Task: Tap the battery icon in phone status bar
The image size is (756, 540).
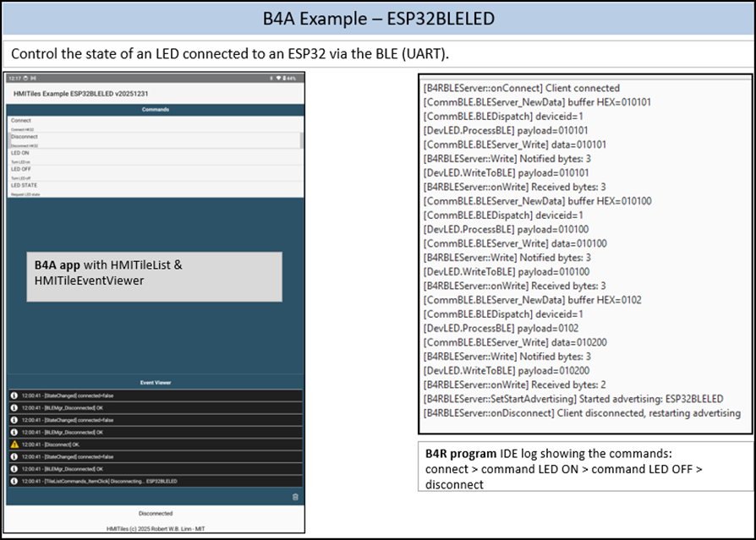Action: (284, 78)
